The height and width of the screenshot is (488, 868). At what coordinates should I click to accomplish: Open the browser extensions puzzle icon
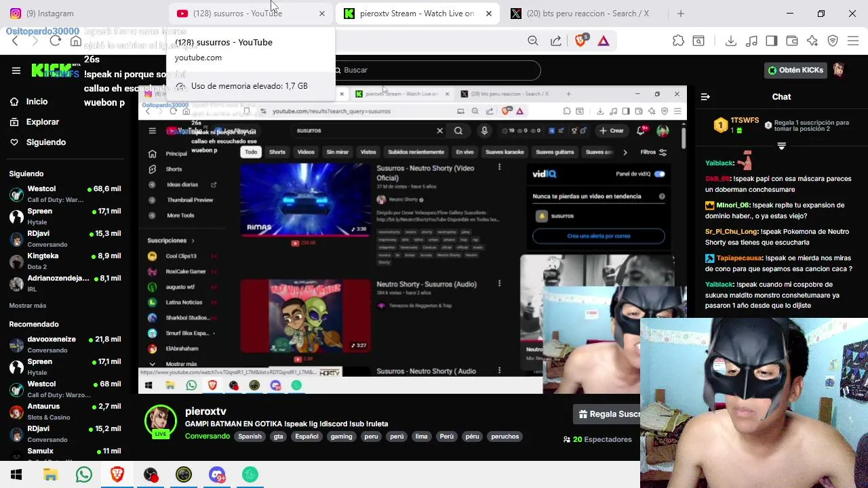coord(678,41)
